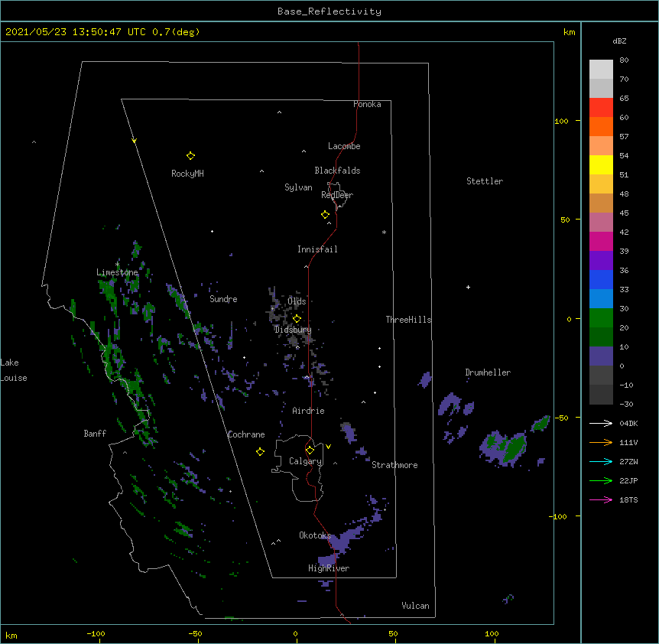
Task: Click the blue 33 dBZ color swatch
Action: (x=601, y=279)
